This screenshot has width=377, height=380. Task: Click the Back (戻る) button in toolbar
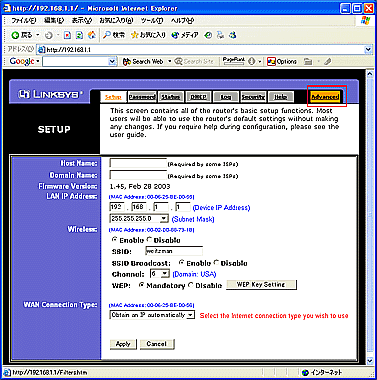[x=22, y=35]
